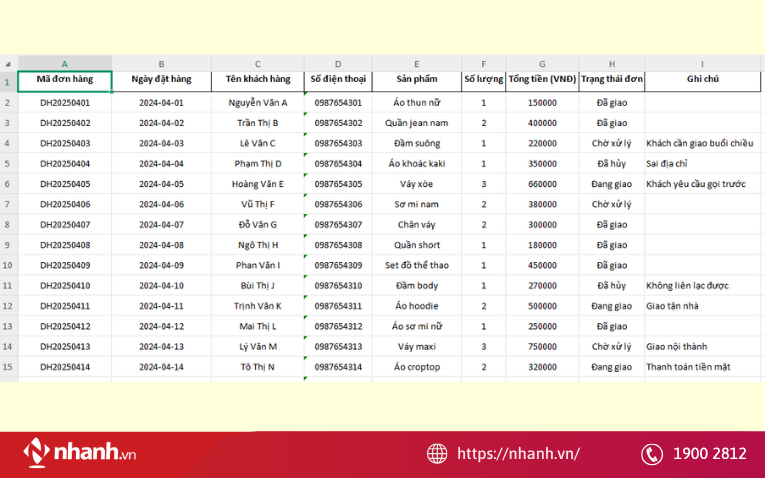This screenshot has height=478, width=765.
Task: Click the 'Sản phẩm' header cell
Action: (x=417, y=81)
